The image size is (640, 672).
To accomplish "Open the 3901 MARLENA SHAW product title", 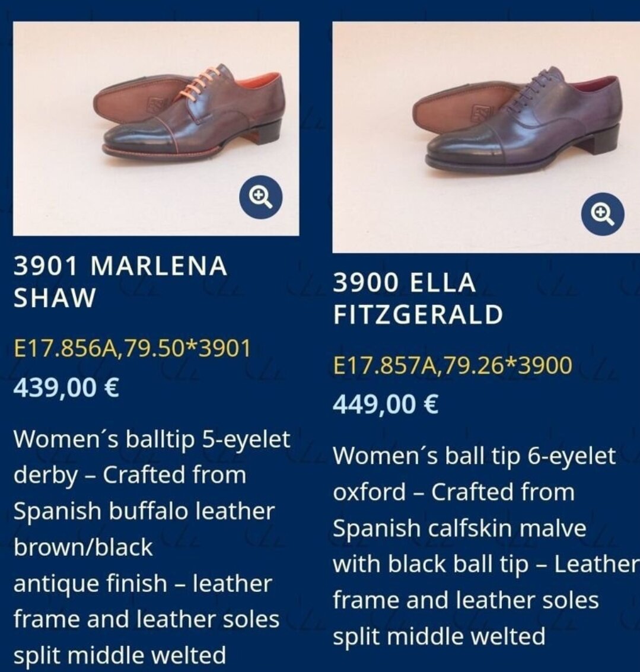I will click(x=120, y=282).
